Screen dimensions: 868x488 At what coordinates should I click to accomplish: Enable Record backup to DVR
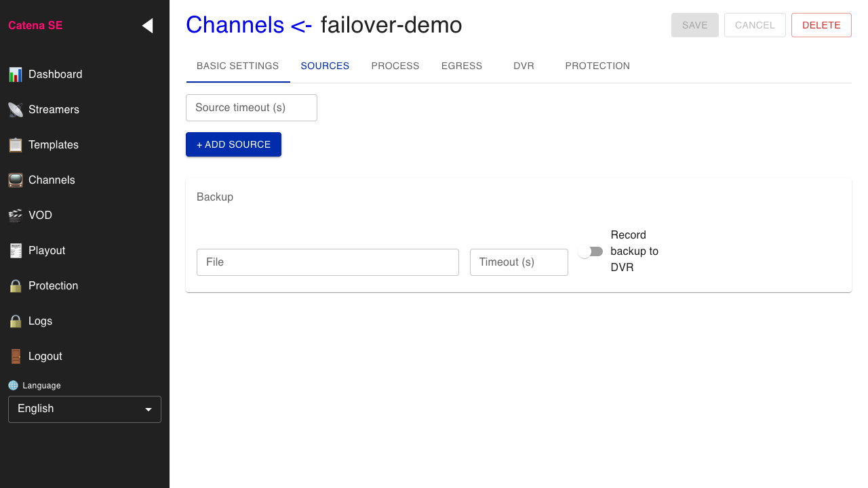click(x=590, y=251)
